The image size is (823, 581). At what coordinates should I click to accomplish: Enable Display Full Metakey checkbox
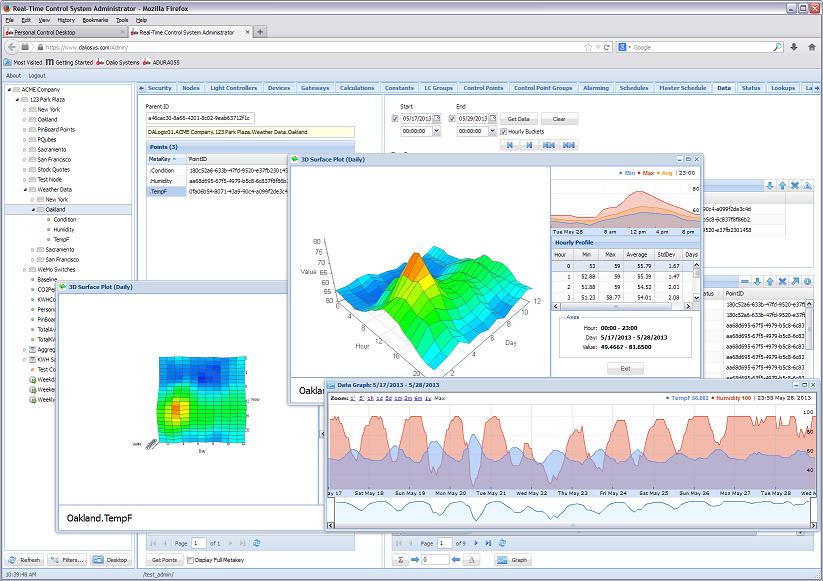pos(191,560)
